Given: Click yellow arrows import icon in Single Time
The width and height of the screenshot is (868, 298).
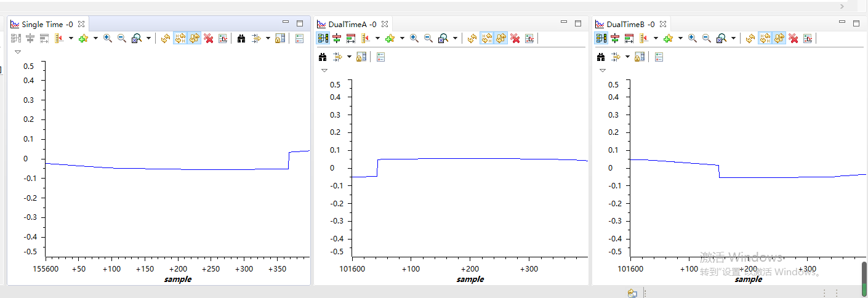Looking at the screenshot, I should [x=257, y=38].
